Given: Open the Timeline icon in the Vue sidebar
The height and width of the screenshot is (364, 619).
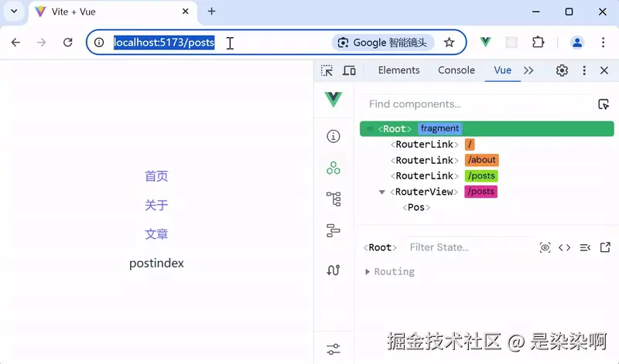Looking at the screenshot, I should pyautogui.click(x=333, y=230).
